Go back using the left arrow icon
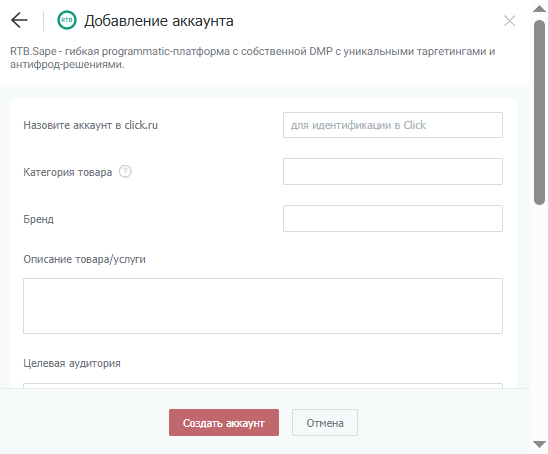Image resolution: width=548 pixels, height=454 pixels. (x=19, y=20)
